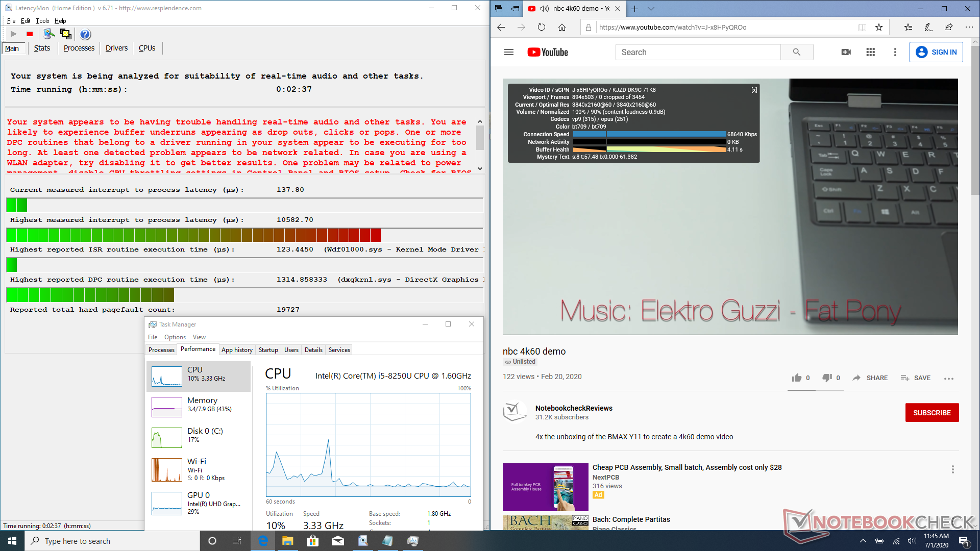Open Task View on the taskbar

pos(237,541)
